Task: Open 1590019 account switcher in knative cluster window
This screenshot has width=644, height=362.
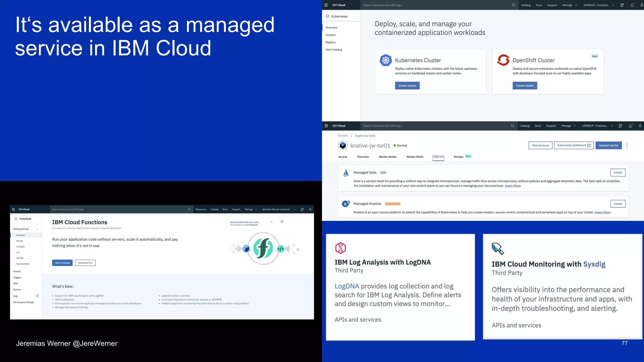Action: coord(597,126)
